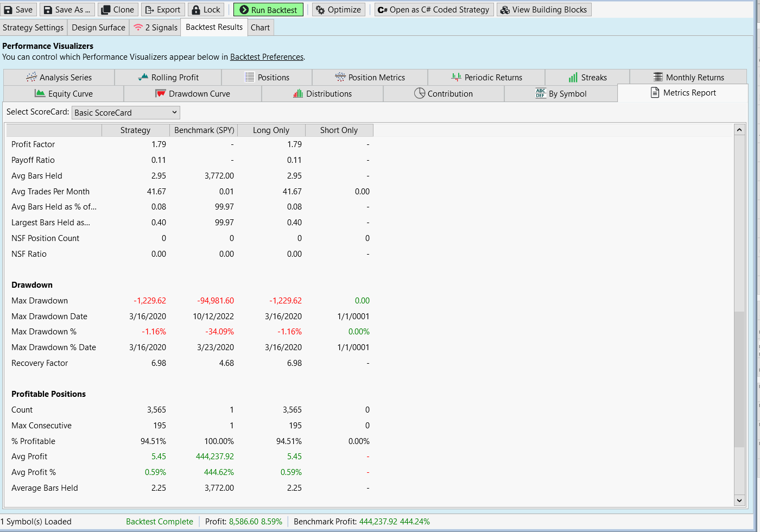The image size is (760, 532).
Task: Switch to the Strategy Settings tab
Action: pyautogui.click(x=33, y=28)
